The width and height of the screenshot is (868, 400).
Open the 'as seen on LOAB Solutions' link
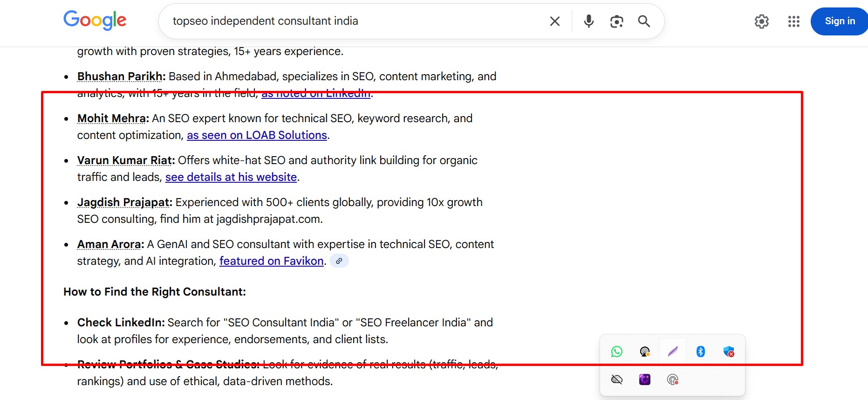[257, 135]
